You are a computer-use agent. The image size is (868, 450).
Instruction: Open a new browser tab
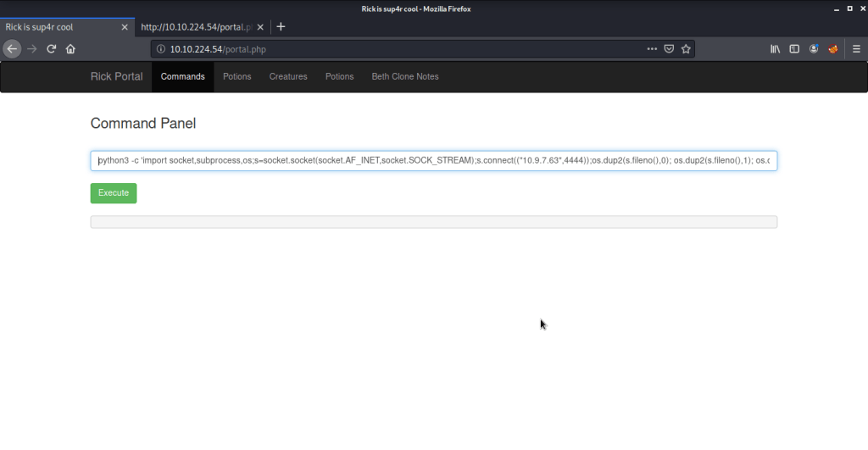(x=281, y=26)
